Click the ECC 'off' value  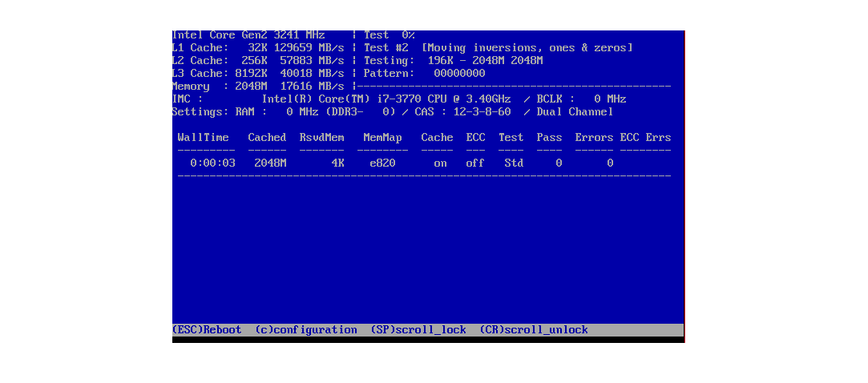pyautogui.click(x=475, y=163)
